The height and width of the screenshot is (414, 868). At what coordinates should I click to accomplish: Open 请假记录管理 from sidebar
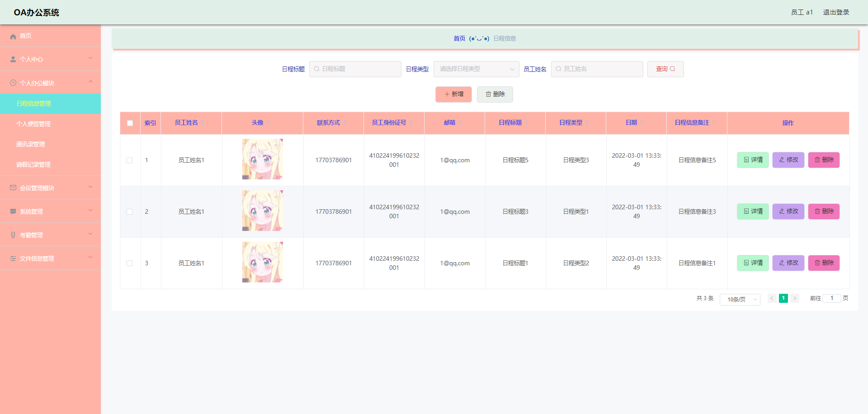[x=34, y=164]
